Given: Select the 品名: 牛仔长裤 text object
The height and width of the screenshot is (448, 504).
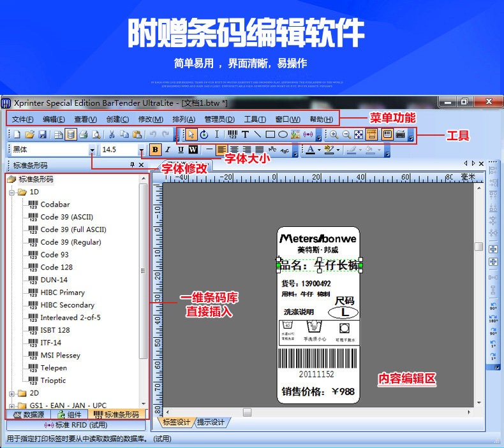Looking at the screenshot, I should (320, 265).
